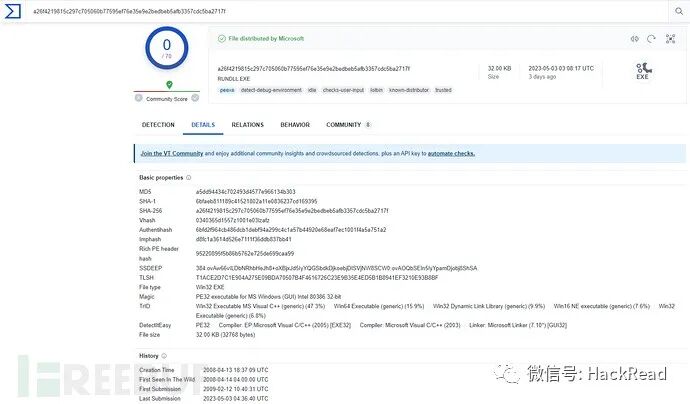
Task: Click the SSDEEP value
Action: click(x=336, y=268)
